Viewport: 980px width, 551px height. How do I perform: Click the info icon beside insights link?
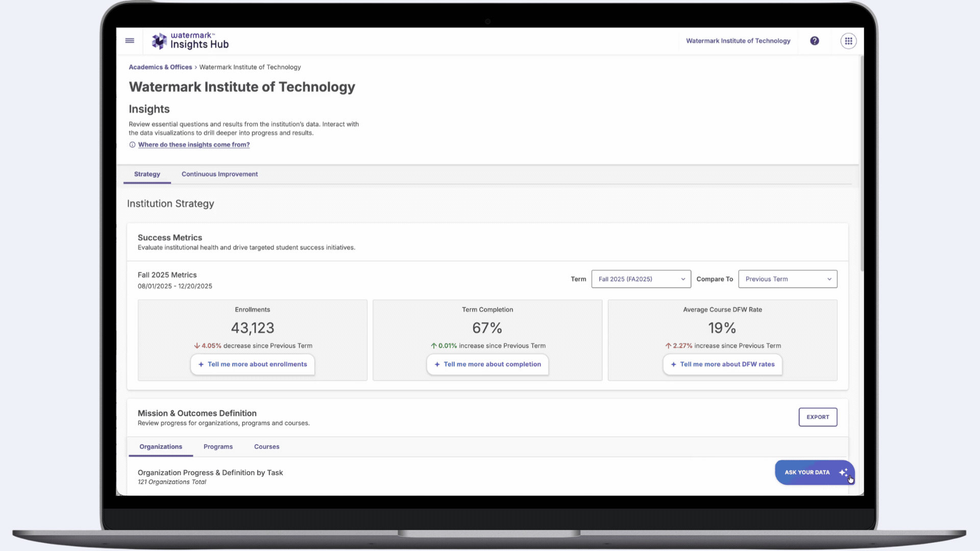tap(132, 145)
